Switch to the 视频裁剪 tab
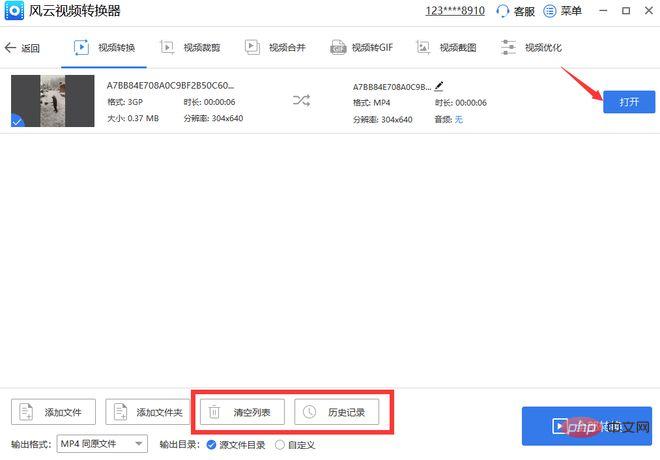The width and height of the screenshot is (660, 460). (190, 48)
